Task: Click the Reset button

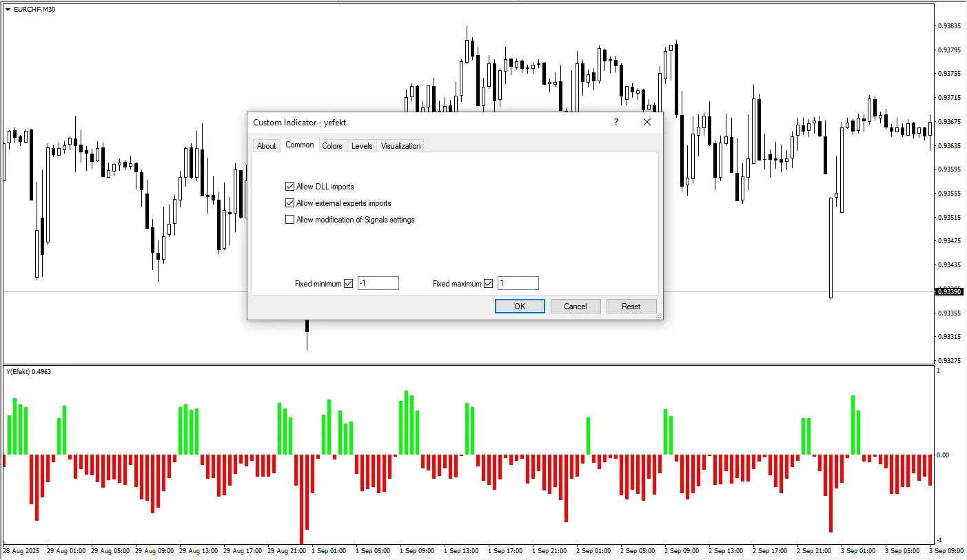Action: [631, 307]
